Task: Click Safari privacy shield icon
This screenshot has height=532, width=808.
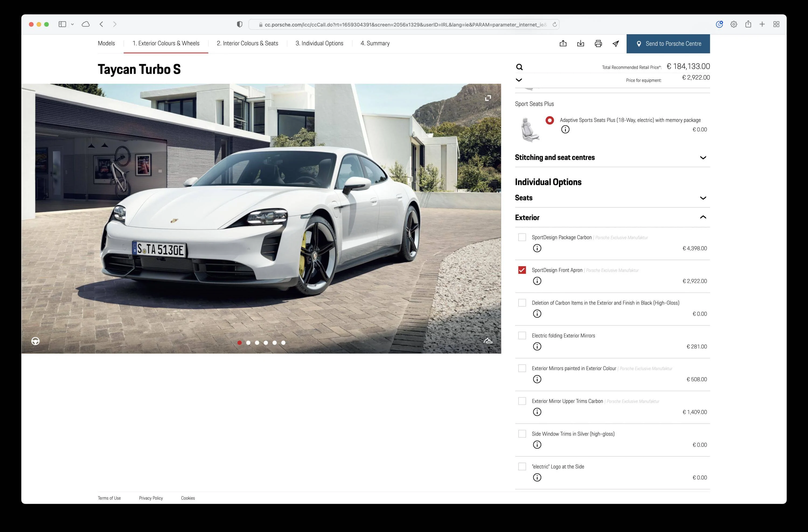Action: 239,24
